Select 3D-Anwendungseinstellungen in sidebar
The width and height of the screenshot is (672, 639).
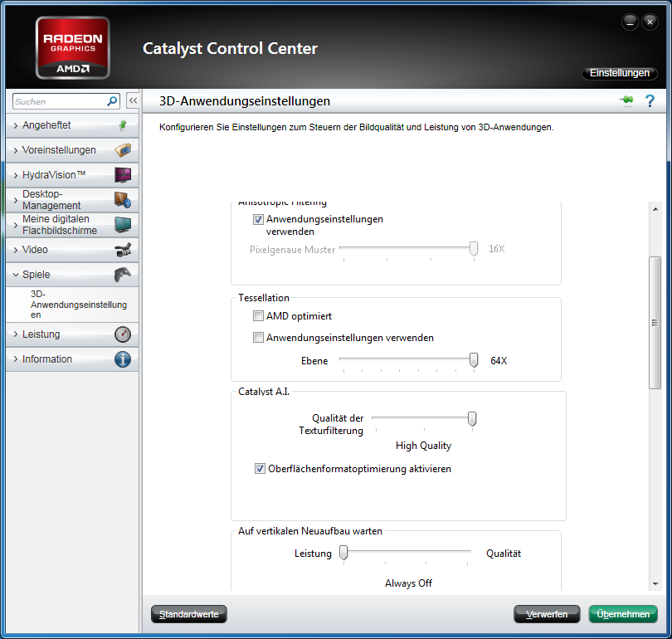(79, 305)
